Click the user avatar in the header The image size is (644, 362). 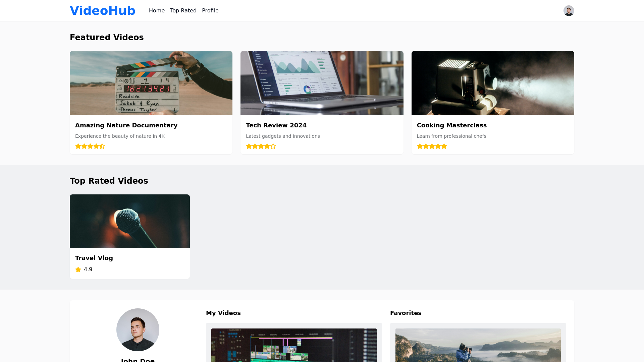(569, 11)
